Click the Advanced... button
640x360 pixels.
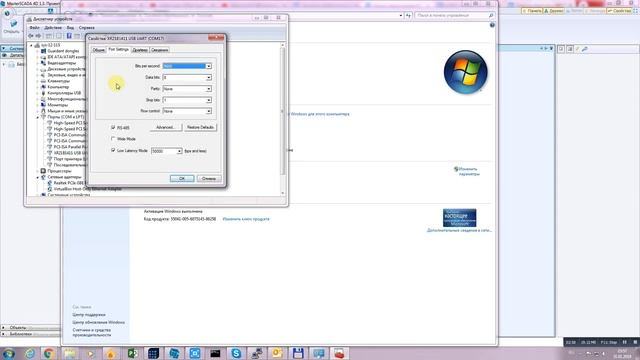coord(166,127)
